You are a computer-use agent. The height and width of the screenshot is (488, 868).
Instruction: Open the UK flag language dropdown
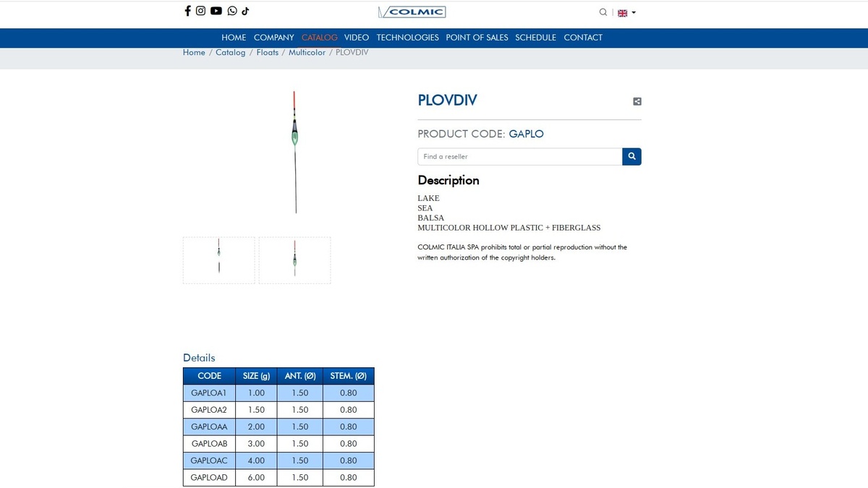click(x=626, y=12)
